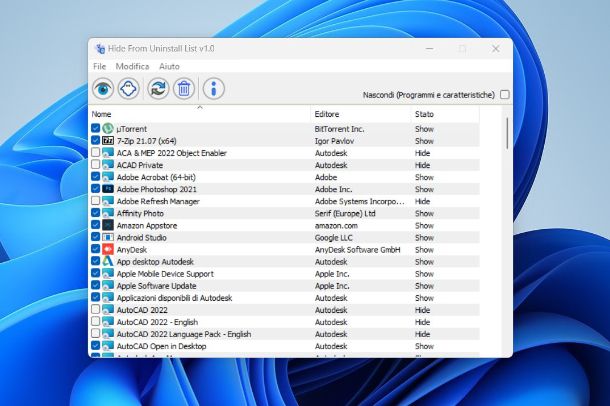The height and width of the screenshot is (406, 610).
Task: Uncheck the µTorrent checkbox
Action: [95, 128]
